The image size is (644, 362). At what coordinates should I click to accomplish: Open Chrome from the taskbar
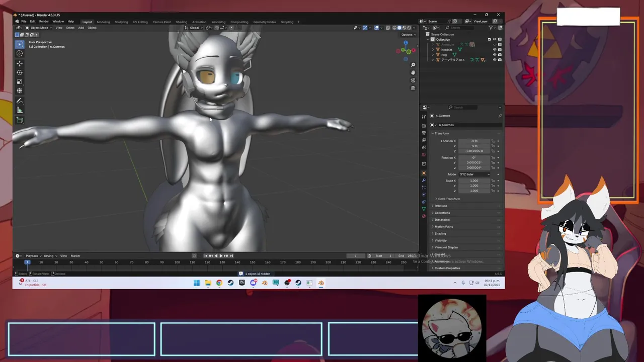219,283
